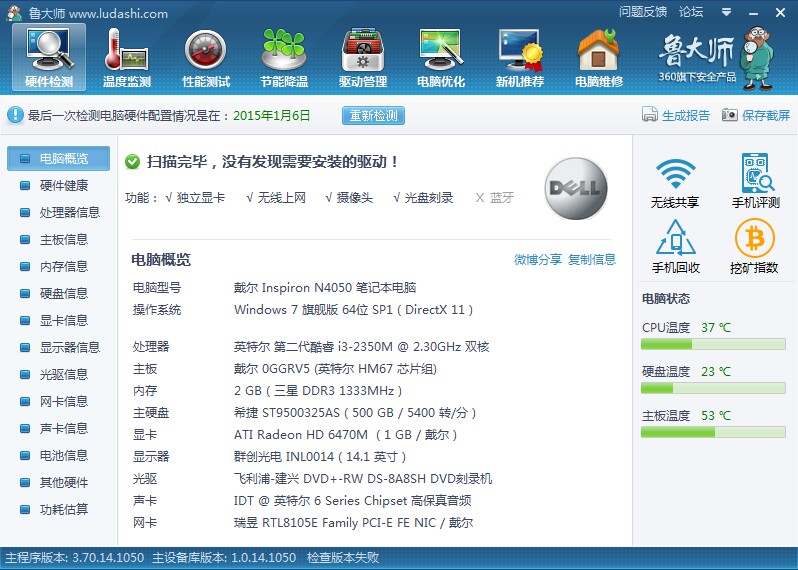
Task: Open 手机回收 phone recycling
Action: [x=675, y=247]
